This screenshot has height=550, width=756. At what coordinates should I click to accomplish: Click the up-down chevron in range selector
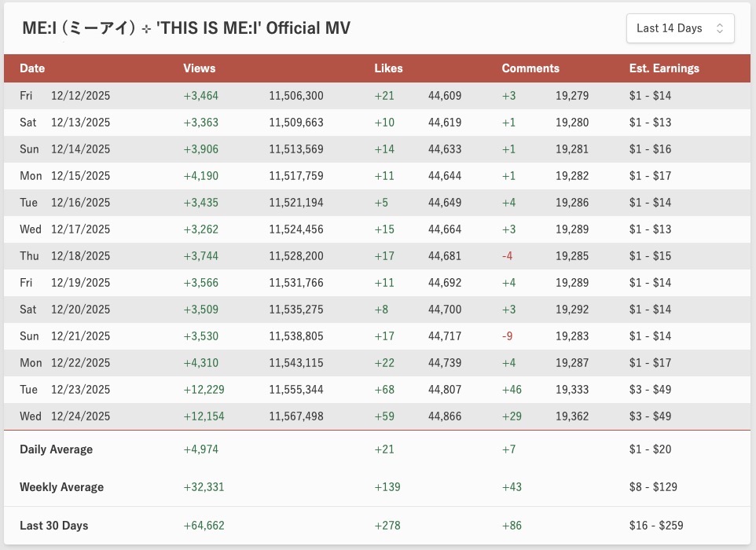[x=720, y=28]
